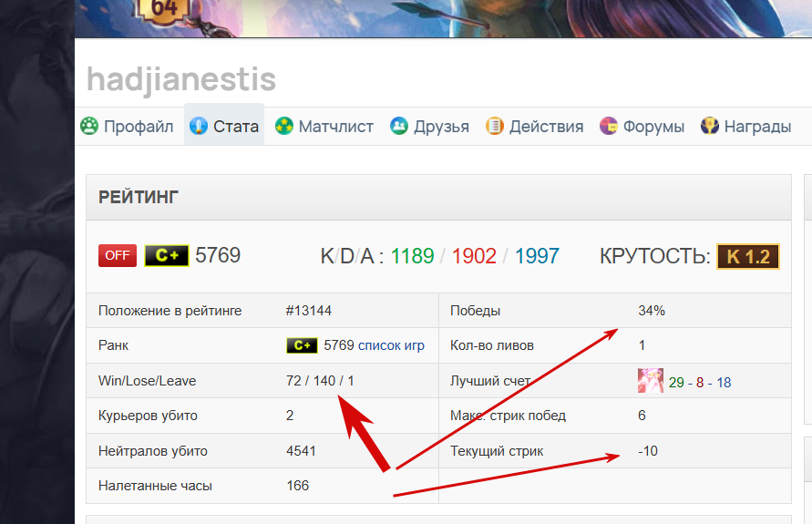
Task: Click the green Профайл tab icon
Action: pyautogui.click(x=89, y=126)
